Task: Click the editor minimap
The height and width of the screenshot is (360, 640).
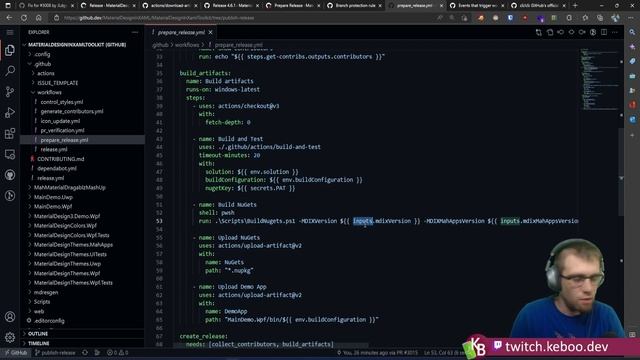Action: (599, 80)
